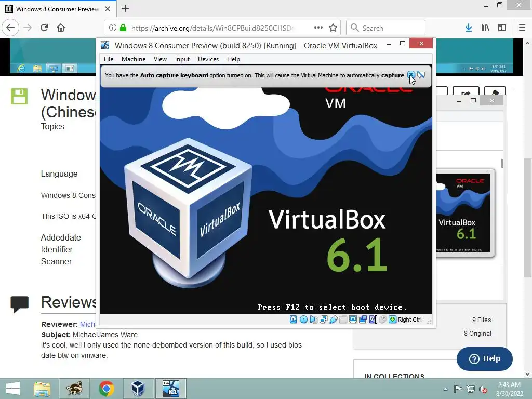Click the forward navigation arrow in Firefox

point(28,28)
